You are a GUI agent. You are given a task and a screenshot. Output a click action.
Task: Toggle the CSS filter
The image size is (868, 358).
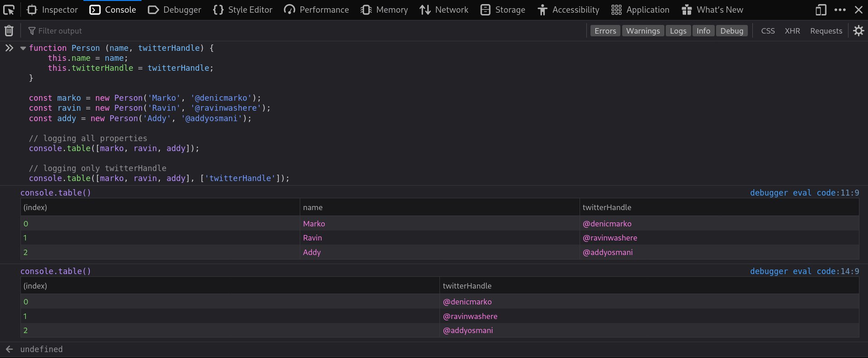768,31
